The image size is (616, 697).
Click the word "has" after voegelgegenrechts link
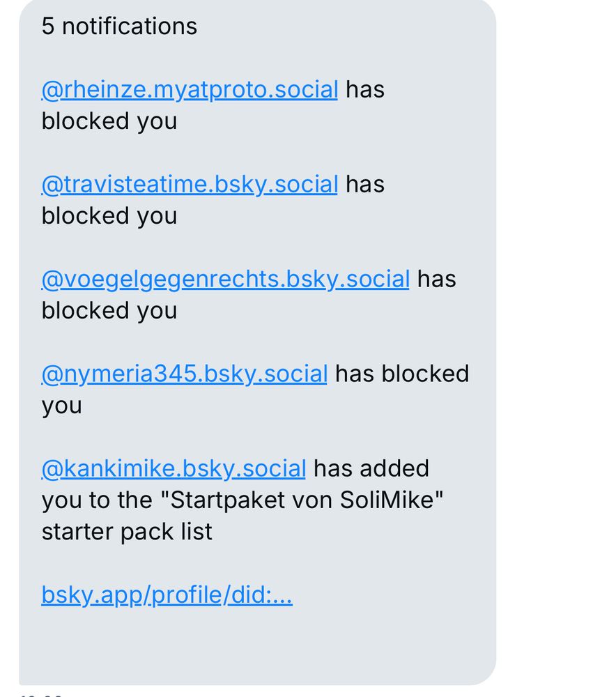tap(436, 279)
